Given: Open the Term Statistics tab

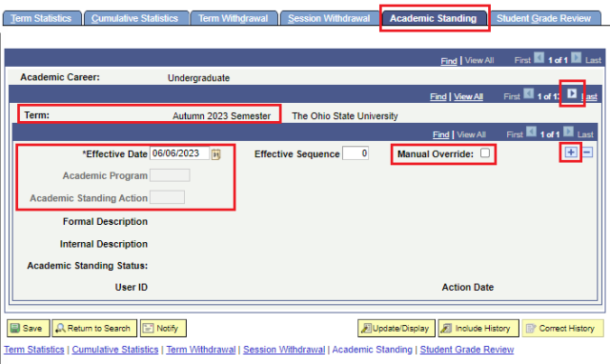Looking at the screenshot, I should [x=42, y=18].
